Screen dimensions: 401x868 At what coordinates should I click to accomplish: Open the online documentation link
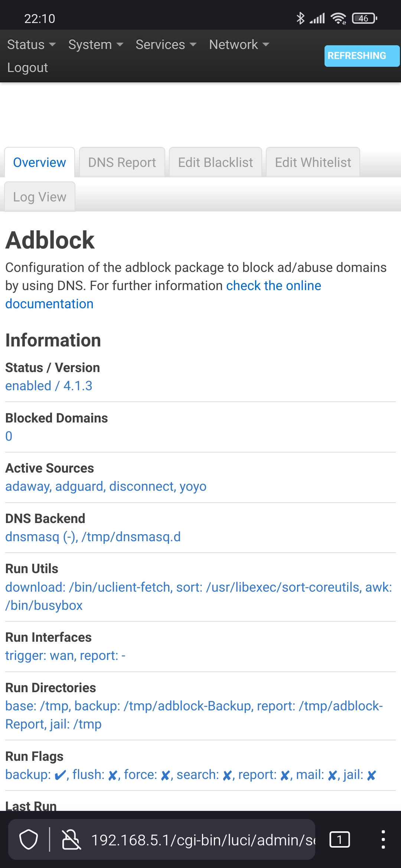(163, 295)
